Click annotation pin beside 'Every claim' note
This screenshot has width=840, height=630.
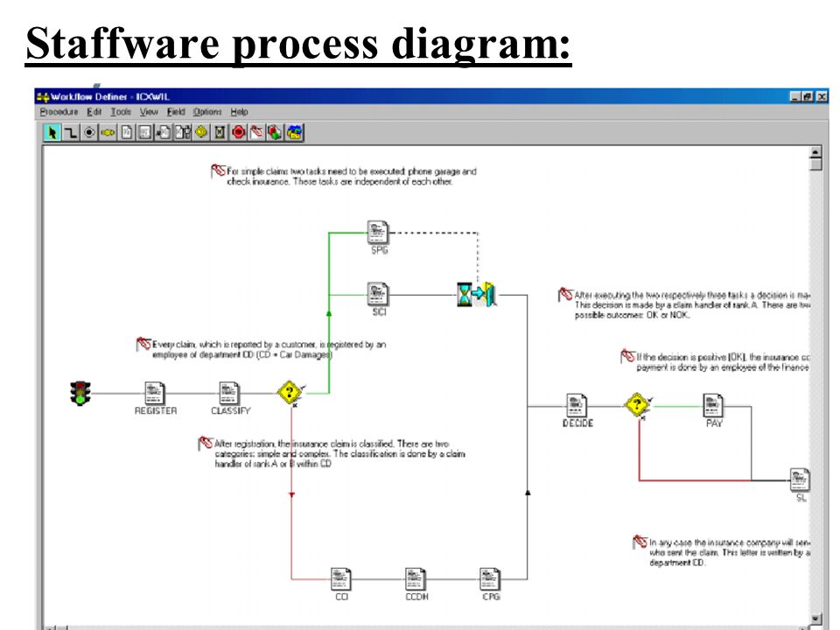(143, 344)
